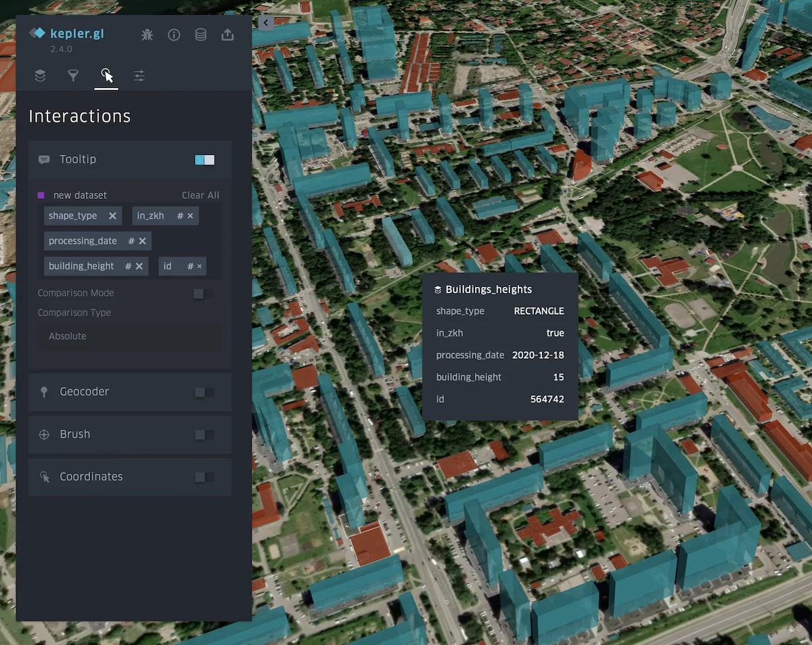Remove the in_zkh field chip

click(190, 216)
